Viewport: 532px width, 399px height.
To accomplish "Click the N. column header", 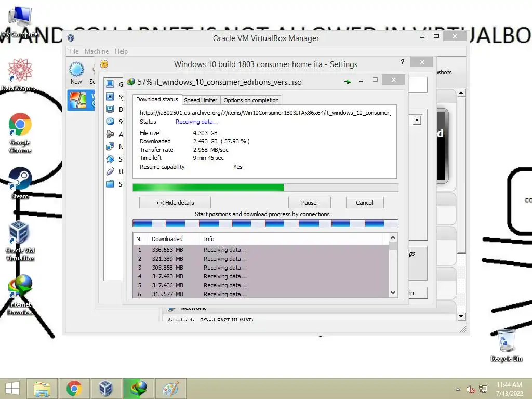I will [141, 239].
